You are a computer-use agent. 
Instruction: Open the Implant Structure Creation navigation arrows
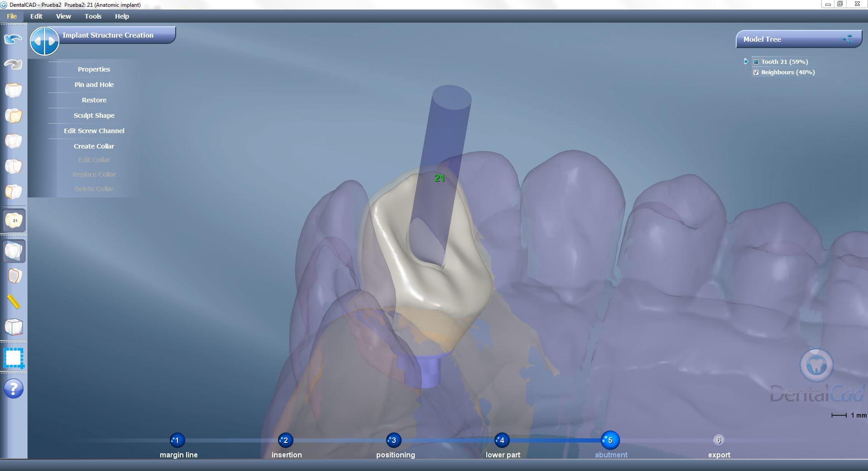pos(45,41)
